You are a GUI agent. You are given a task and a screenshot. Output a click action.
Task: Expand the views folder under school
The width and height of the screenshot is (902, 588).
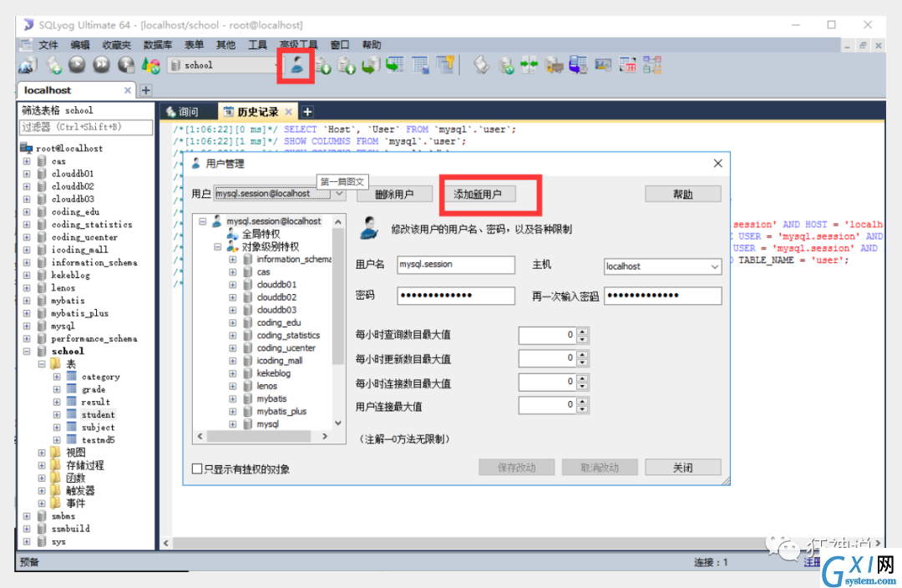click(x=42, y=452)
